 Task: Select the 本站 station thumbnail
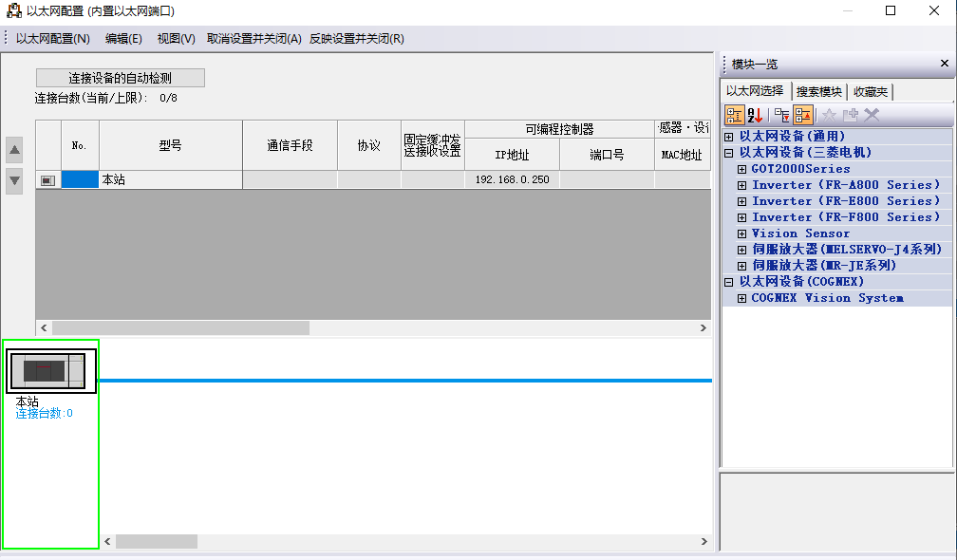coord(50,370)
